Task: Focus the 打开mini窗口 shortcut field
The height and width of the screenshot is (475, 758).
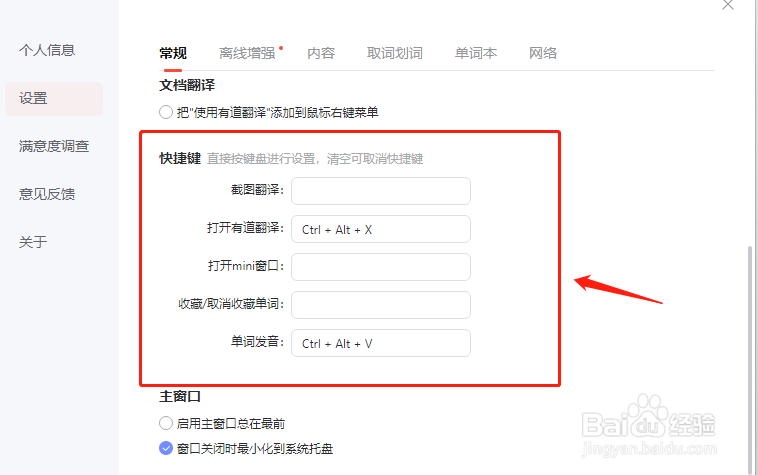Action: pos(381,267)
